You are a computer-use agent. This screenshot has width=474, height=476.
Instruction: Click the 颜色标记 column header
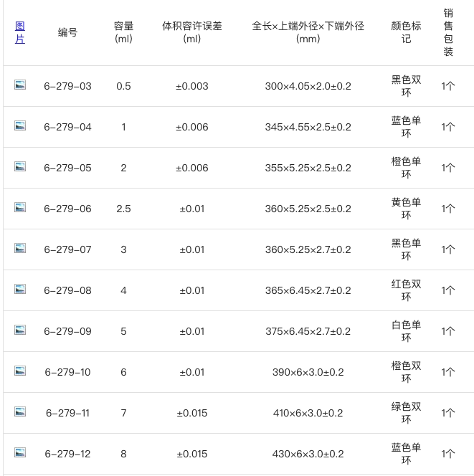coord(406,32)
